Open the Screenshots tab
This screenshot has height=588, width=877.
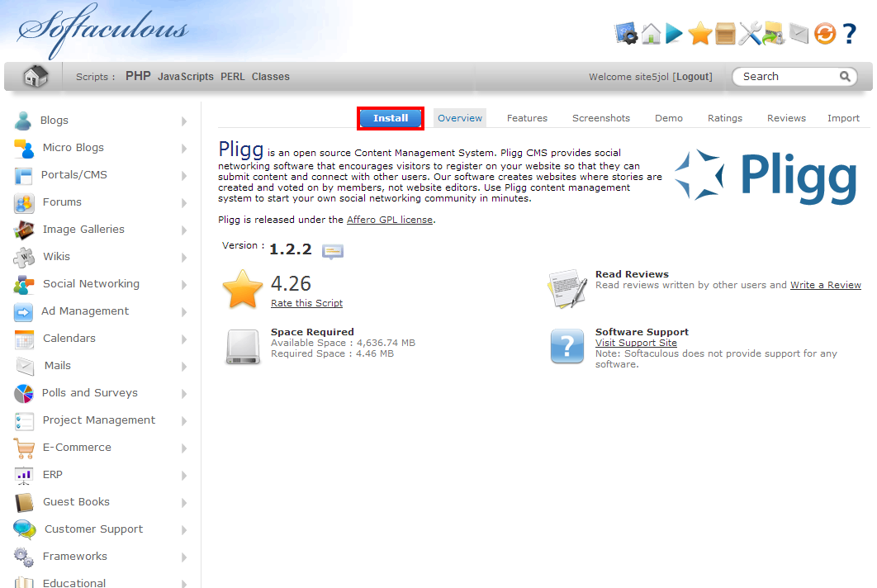coord(600,118)
